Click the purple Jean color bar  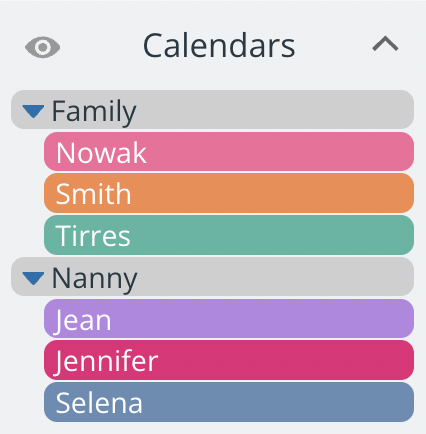[229, 319]
